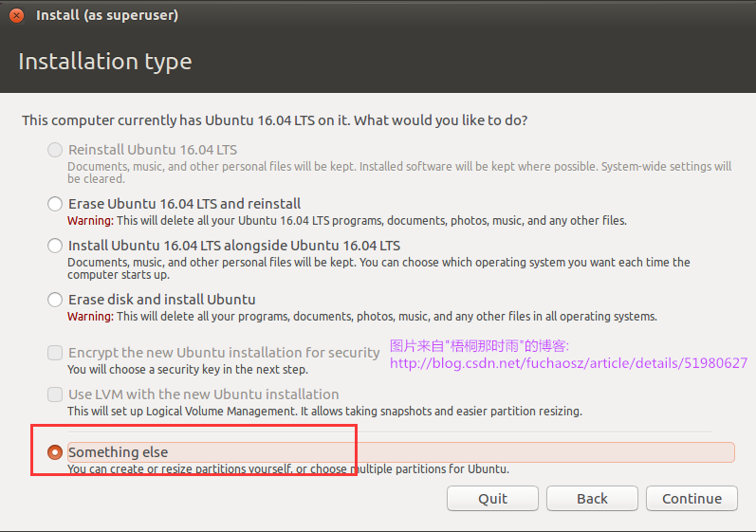Viewport: 756px width, 532px height.
Task: Go to the previous step with Back
Action: click(x=592, y=498)
